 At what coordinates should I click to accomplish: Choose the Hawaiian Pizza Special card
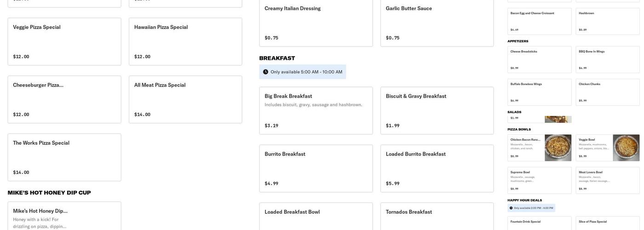click(185, 41)
